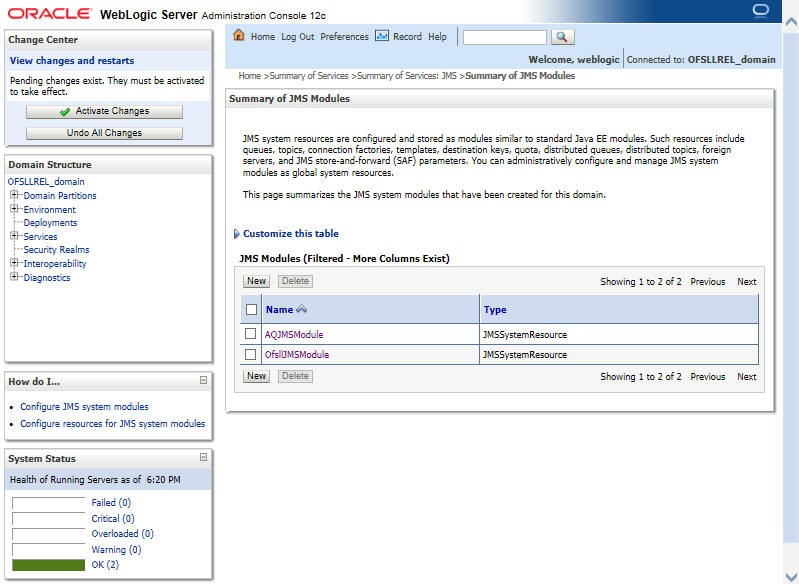Click the bottom New button
This screenshot has height=584, width=799.
coord(256,376)
